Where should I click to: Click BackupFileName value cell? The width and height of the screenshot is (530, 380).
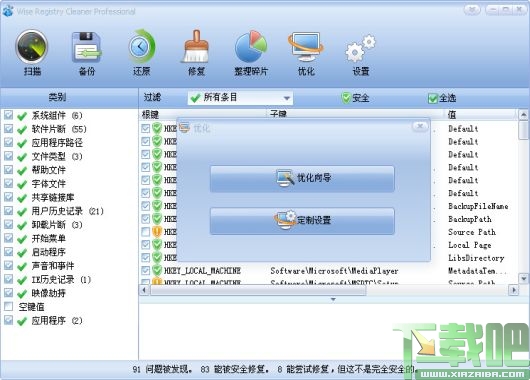coord(478,206)
